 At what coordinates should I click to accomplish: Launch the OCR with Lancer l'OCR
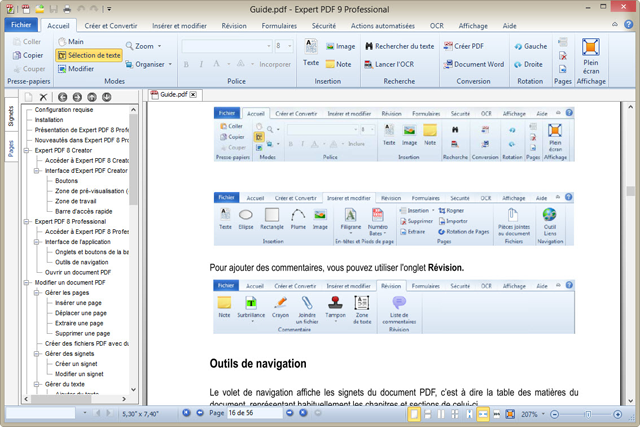click(389, 64)
